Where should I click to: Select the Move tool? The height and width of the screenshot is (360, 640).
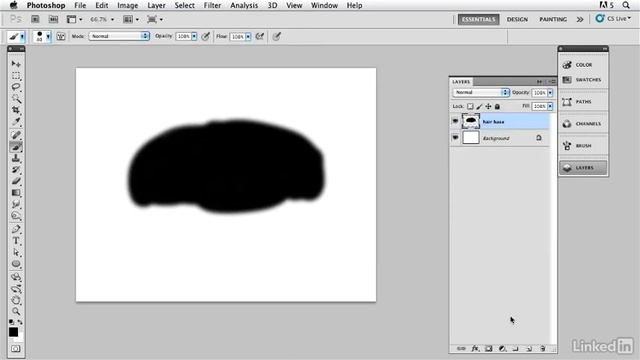coord(16,64)
